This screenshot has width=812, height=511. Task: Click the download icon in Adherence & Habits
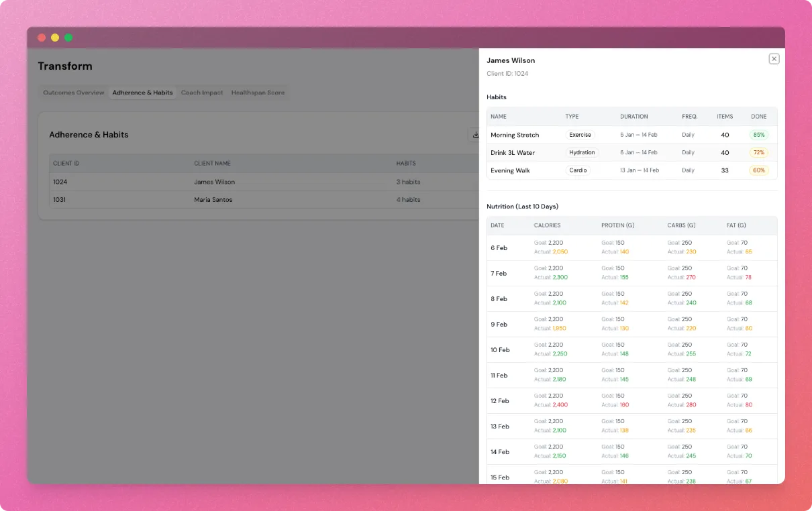475,135
